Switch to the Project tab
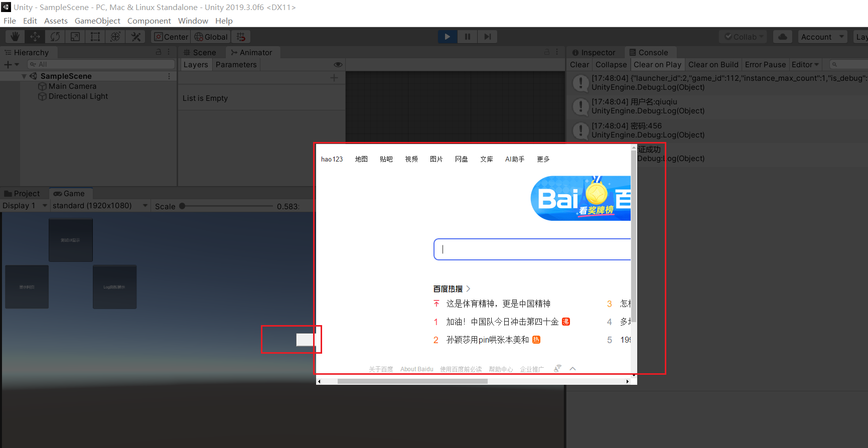The height and width of the screenshot is (448, 868). [23, 194]
